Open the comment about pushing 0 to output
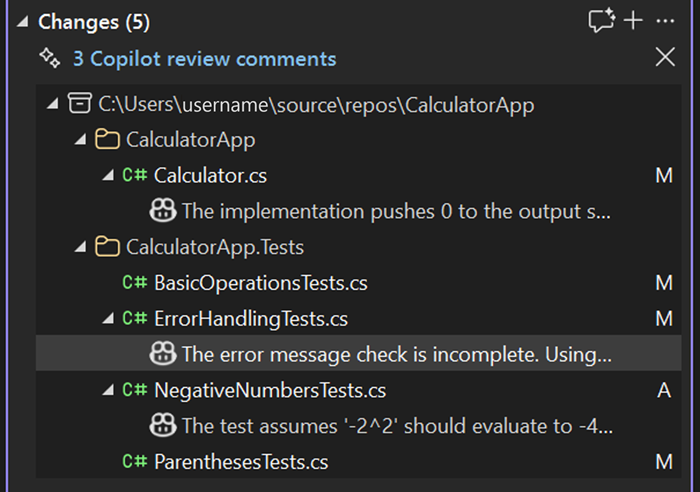Screen dimensions: 700x492 (395, 212)
